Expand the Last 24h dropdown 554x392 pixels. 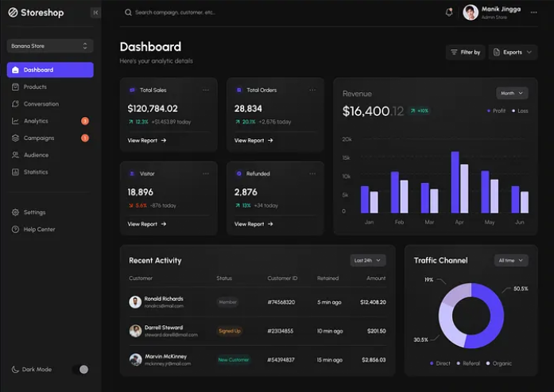367,260
